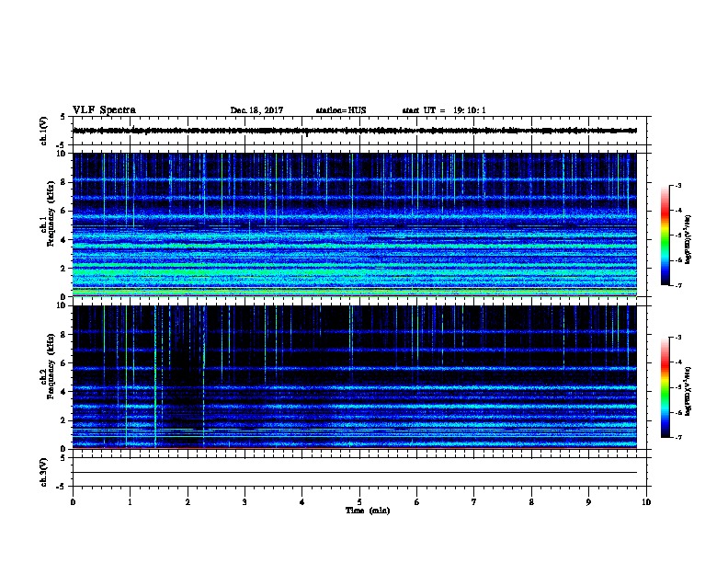
Task: Click the time axis tick label "7"
Action: 474,502
